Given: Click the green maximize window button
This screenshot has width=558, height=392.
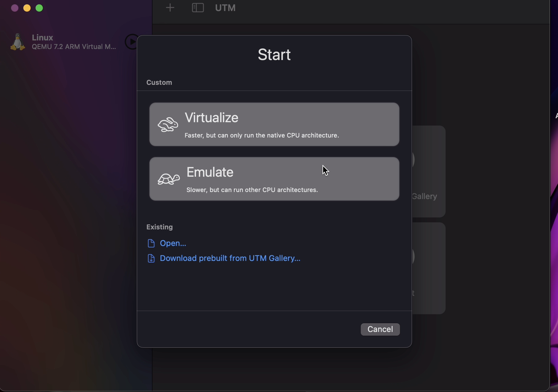Looking at the screenshot, I should click(x=40, y=8).
